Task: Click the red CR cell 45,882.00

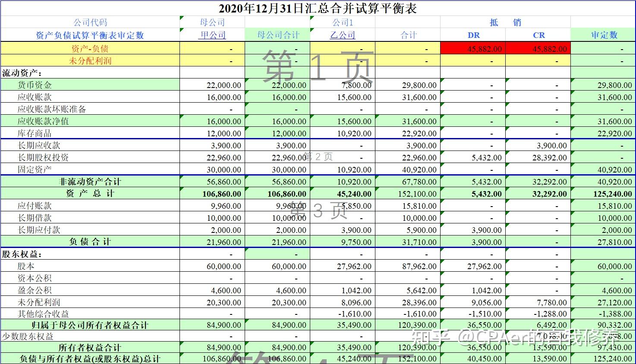Action: coord(538,48)
